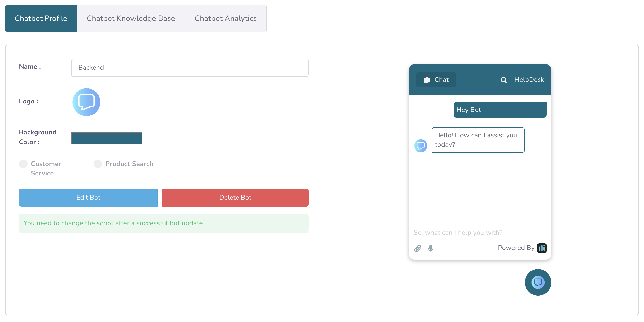Click the floating chat launcher bubble
This screenshot has width=644, height=322.
[x=538, y=282]
